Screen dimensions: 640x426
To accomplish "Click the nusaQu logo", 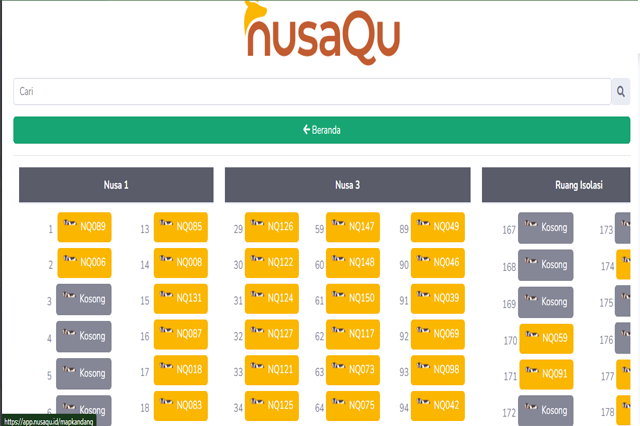I will 322,33.
